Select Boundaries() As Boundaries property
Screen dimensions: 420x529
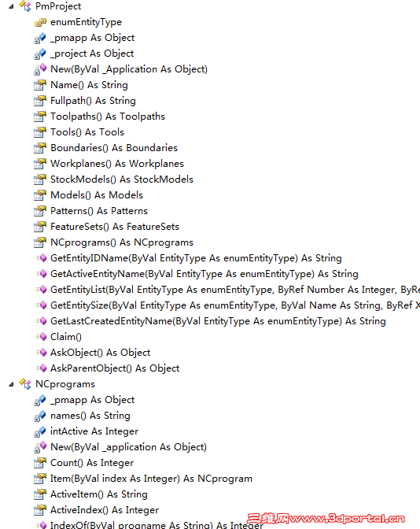click(x=114, y=148)
